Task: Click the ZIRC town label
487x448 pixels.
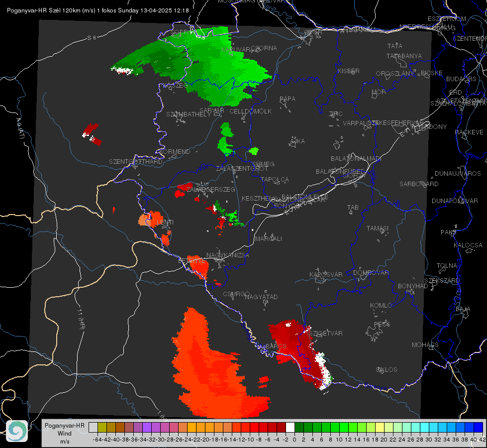Action: (x=336, y=114)
